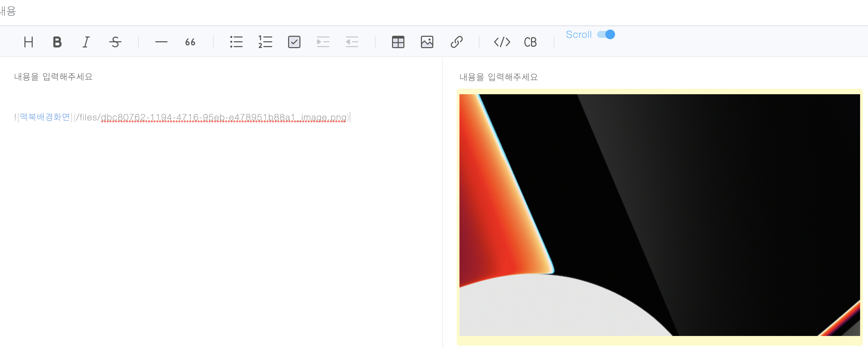
Task: Insert a hyperlink
Action: 456,42
